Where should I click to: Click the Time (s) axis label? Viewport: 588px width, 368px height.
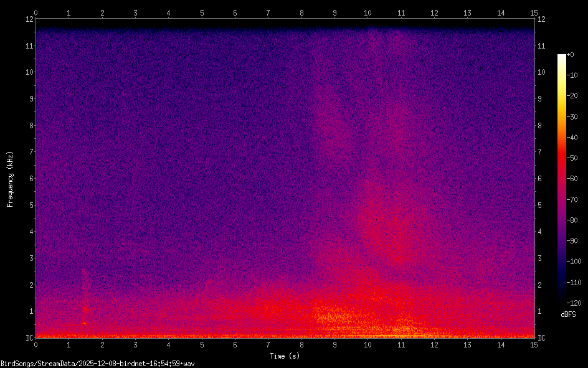click(285, 356)
